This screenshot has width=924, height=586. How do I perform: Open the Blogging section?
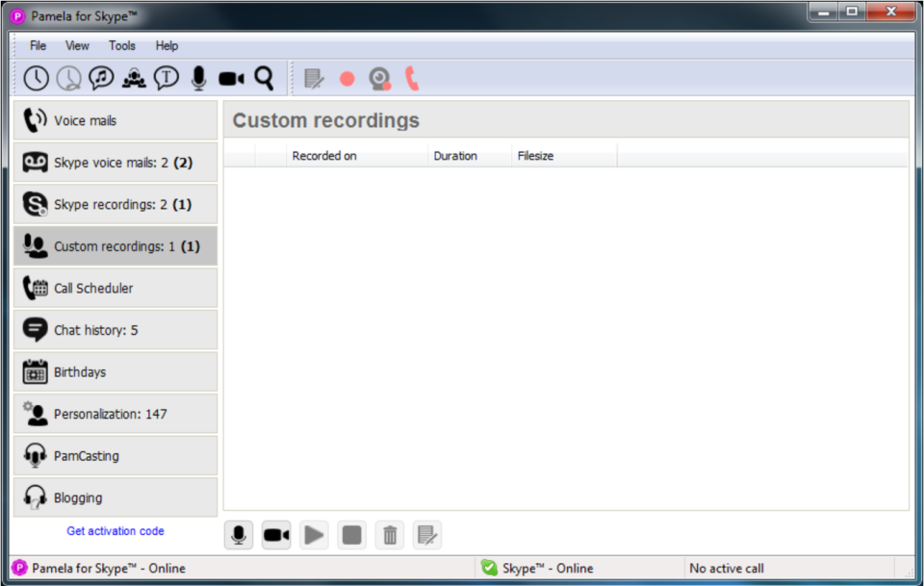click(x=115, y=497)
